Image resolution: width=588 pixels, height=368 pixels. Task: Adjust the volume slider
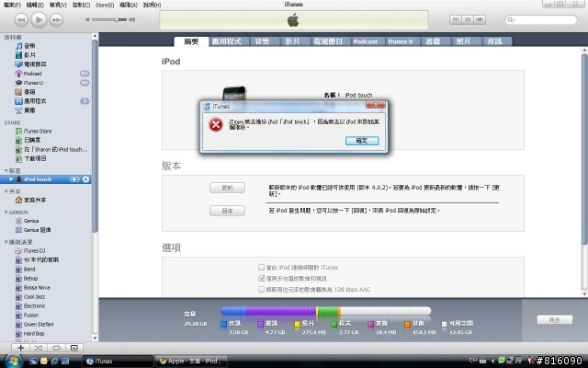[110, 19]
